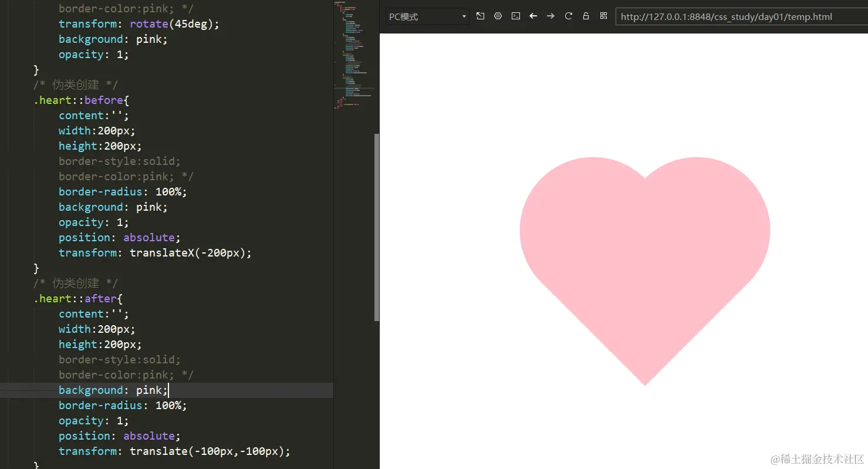The width and height of the screenshot is (868, 469).
Task: Place cursor on 'transform: rotate(45deg);' line
Action: point(139,24)
